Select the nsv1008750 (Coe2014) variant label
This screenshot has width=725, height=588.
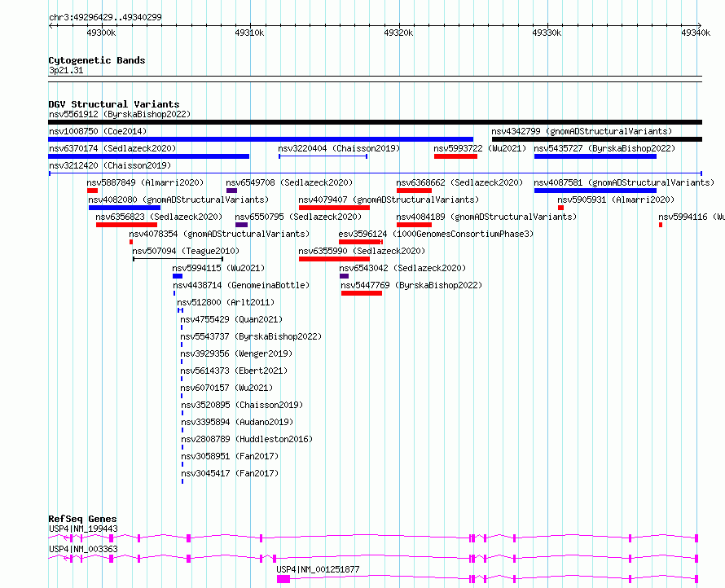(x=98, y=131)
